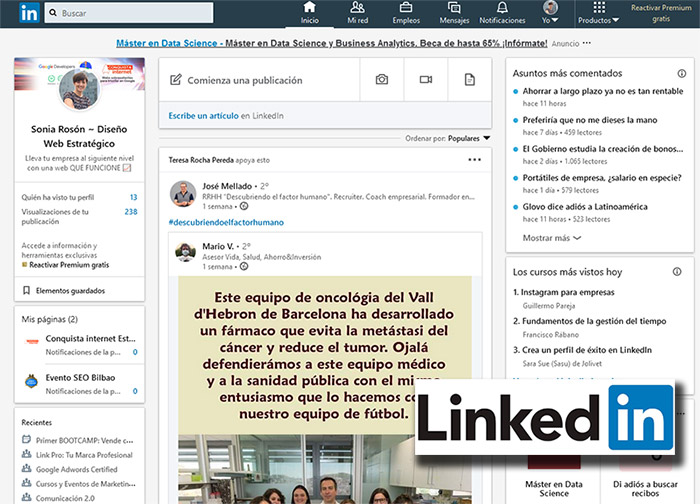Click Sonia Rosón's profile photo
Viewport: 700px width, 504px height.
point(79,89)
